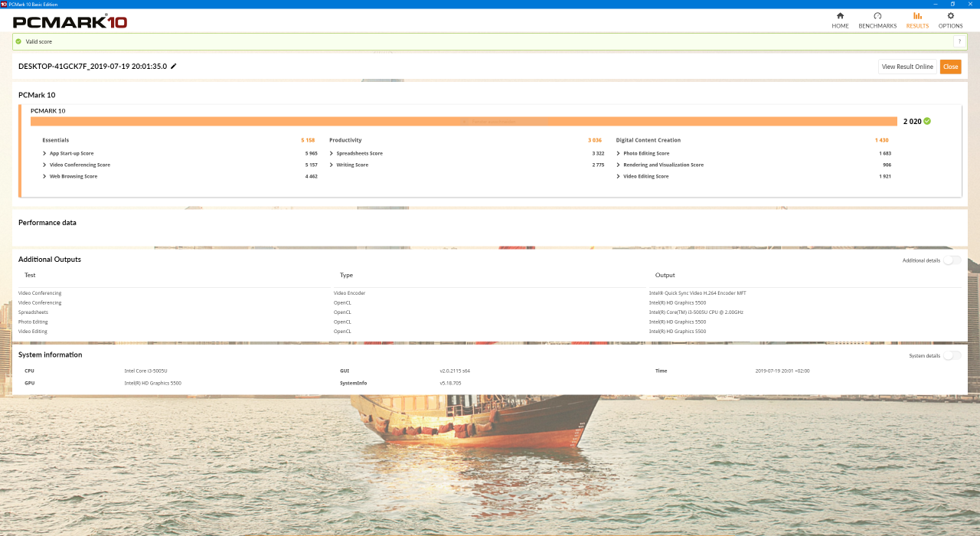Click the Valid score green check icon
The image size is (980, 536).
click(x=18, y=41)
